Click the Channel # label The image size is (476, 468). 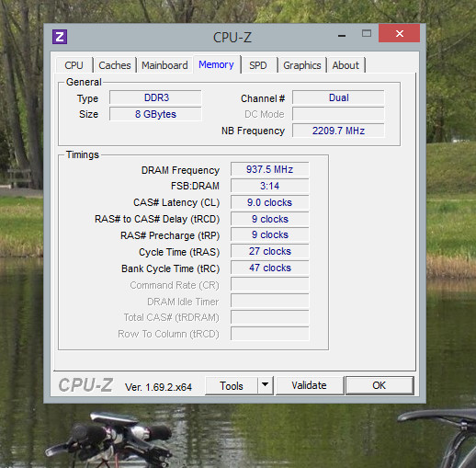point(263,98)
